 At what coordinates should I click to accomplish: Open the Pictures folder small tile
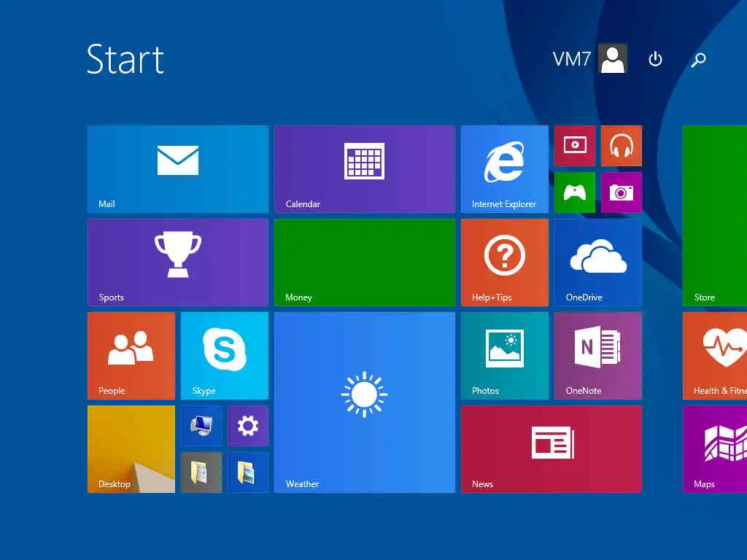tap(248, 472)
